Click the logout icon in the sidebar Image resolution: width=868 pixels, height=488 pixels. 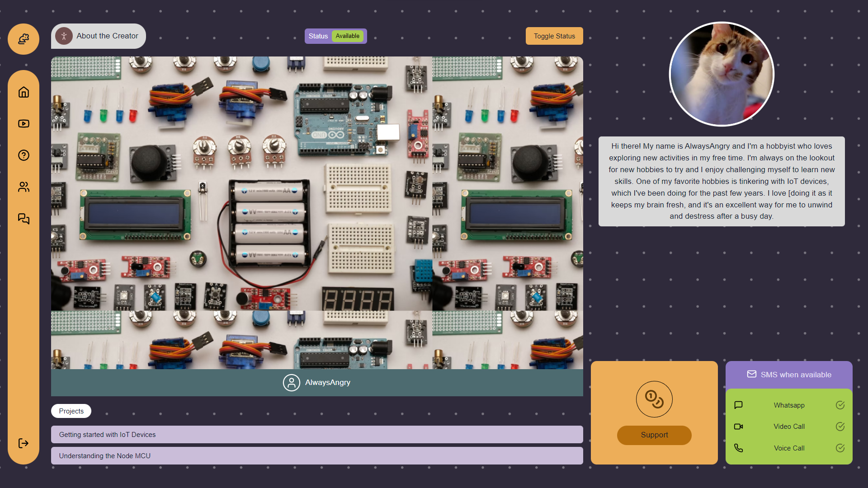(x=24, y=443)
